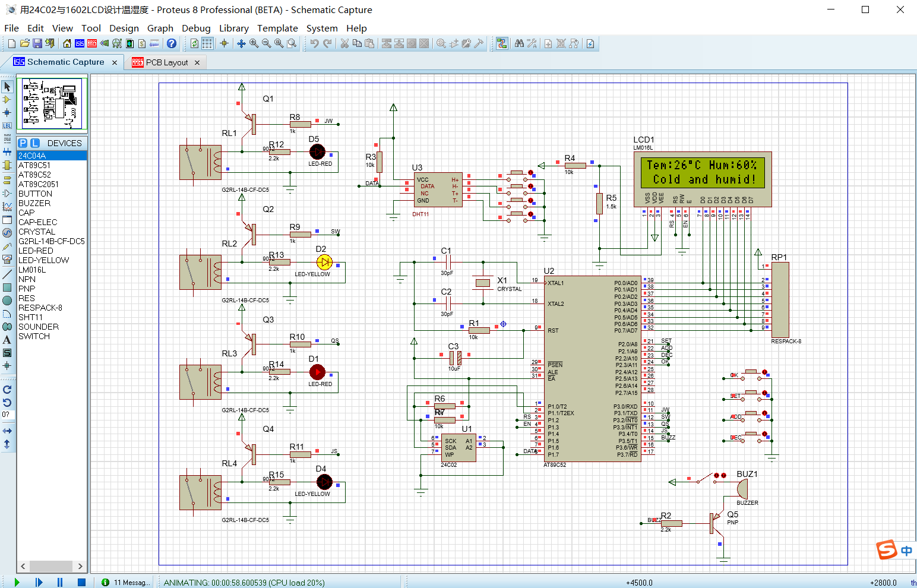Play simulation button
This screenshot has height=588, width=917.
click(17, 582)
